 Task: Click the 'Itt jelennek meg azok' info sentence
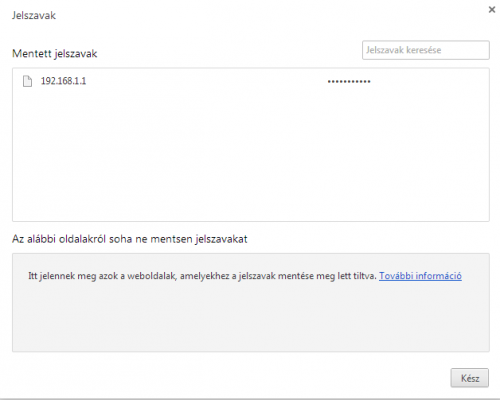click(202, 276)
